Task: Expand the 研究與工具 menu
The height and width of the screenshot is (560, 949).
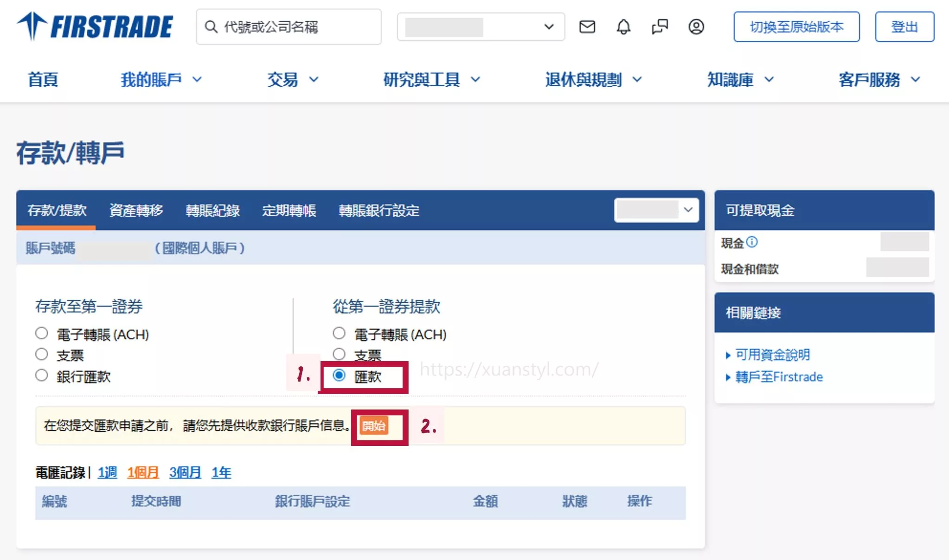Action: (431, 80)
